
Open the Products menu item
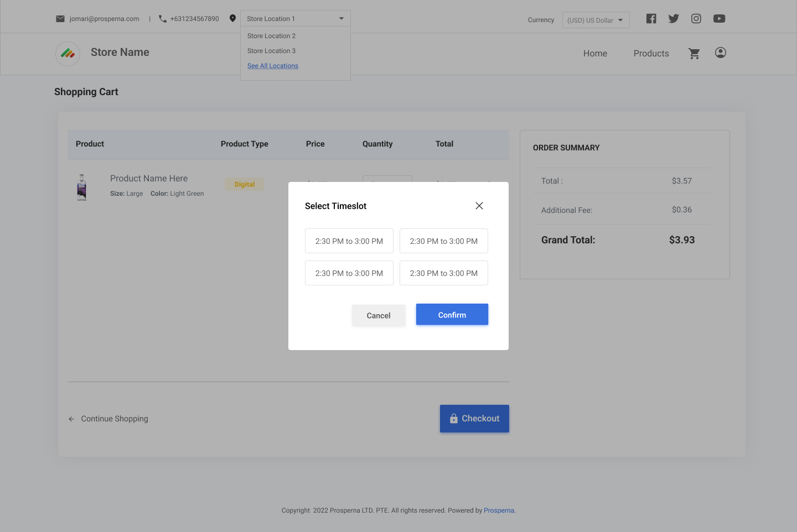tap(651, 54)
